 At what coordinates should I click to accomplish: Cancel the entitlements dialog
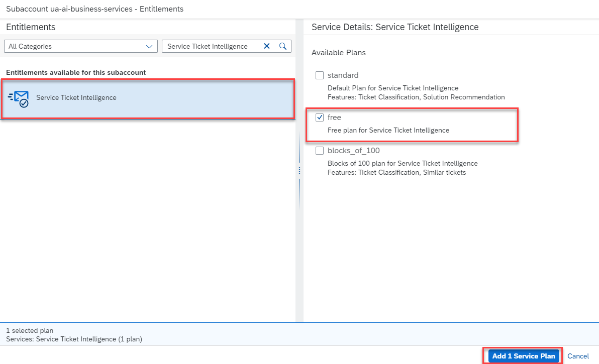click(578, 356)
